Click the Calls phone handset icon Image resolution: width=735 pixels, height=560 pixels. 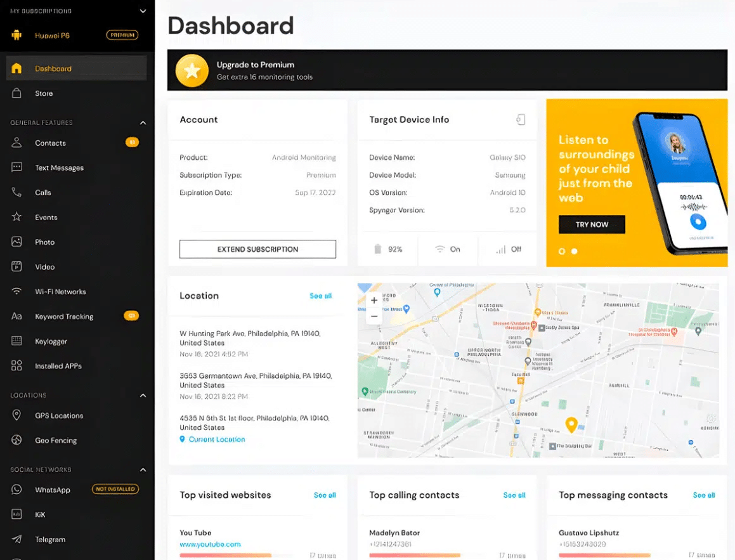tap(16, 192)
